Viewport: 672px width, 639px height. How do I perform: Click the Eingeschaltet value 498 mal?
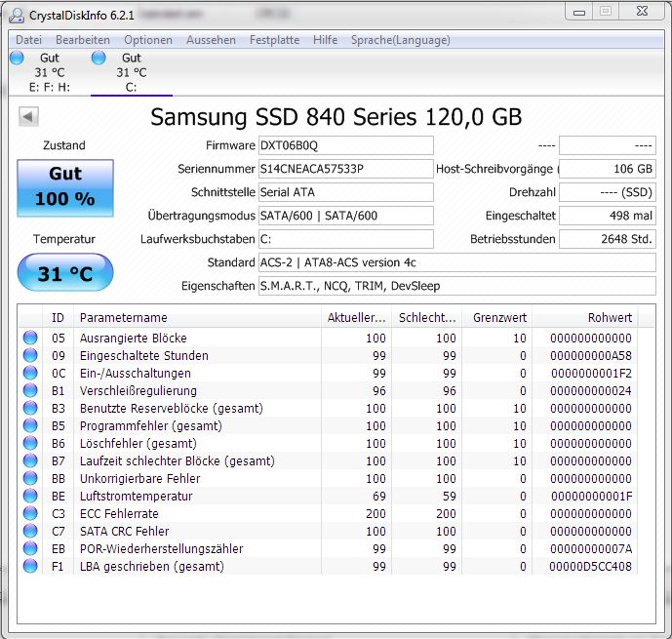tap(608, 216)
